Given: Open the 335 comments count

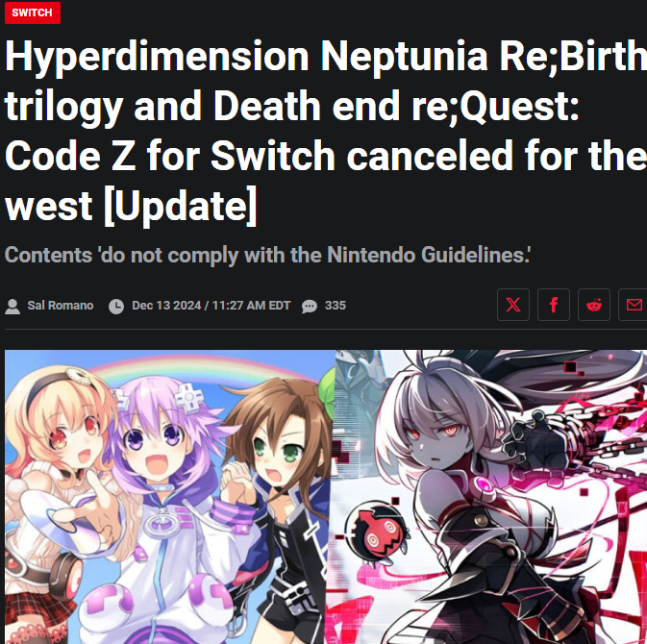Looking at the screenshot, I should pos(336,306).
